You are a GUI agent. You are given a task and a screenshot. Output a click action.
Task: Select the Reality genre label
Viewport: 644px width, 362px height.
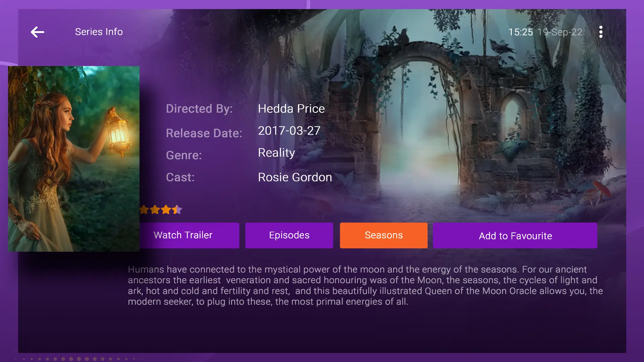click(276, 153)
